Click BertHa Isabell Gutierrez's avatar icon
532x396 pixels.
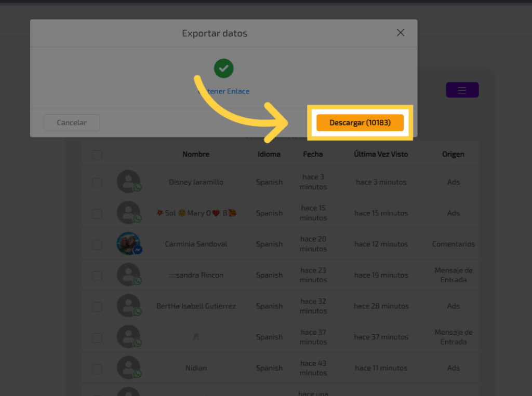click(128, 306)
